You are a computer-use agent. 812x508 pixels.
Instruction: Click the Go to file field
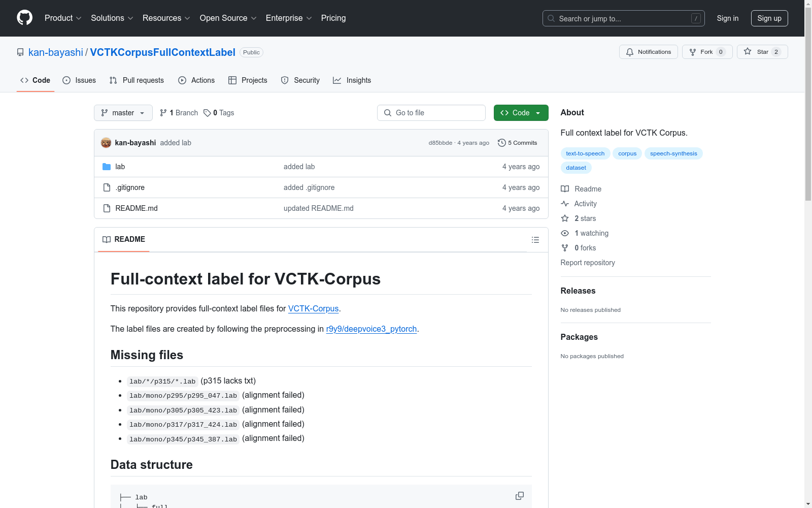coord(431,113)
